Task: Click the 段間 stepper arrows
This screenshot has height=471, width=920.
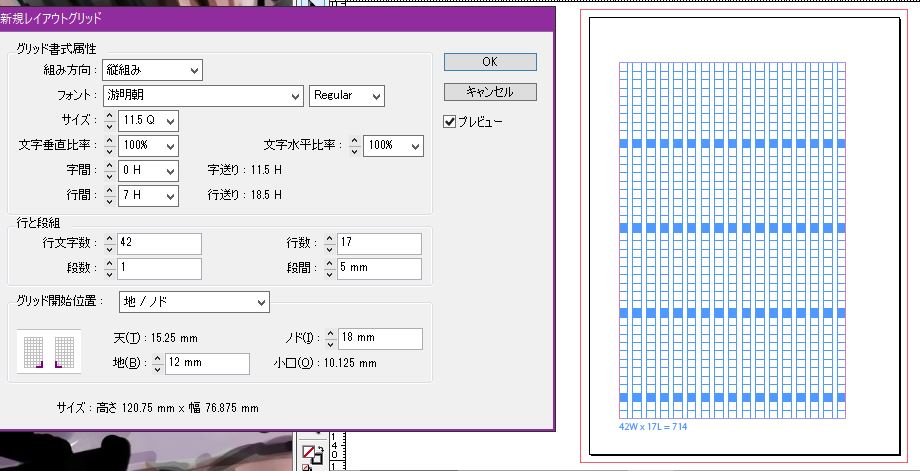Action: [330, 269]
